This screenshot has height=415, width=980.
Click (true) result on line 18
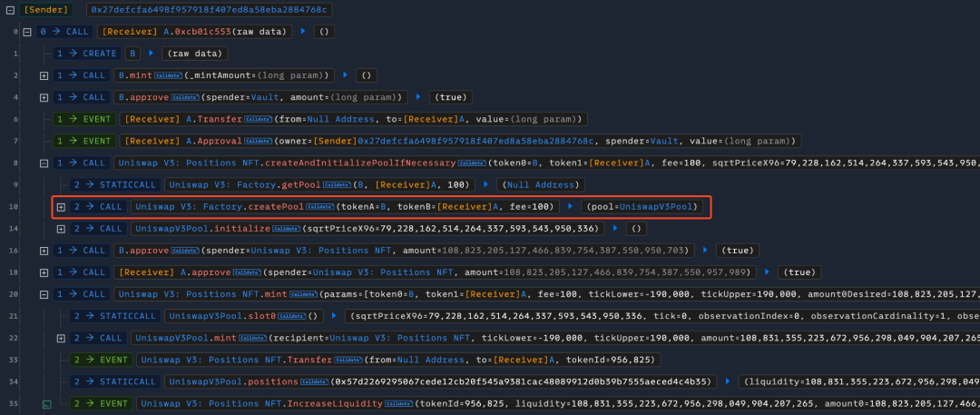tap(799, 272)
